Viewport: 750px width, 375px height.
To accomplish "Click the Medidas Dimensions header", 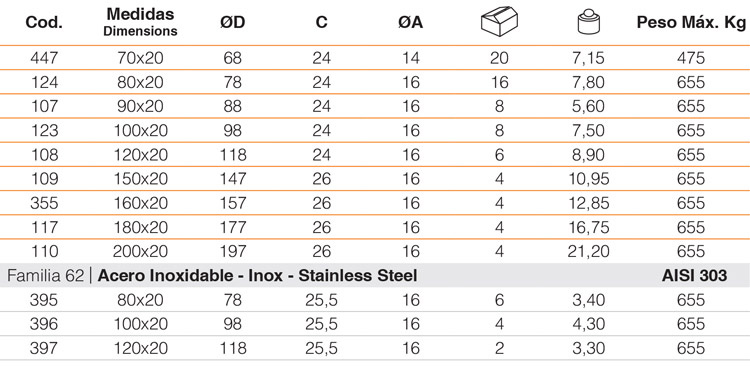I will [140, 22].
